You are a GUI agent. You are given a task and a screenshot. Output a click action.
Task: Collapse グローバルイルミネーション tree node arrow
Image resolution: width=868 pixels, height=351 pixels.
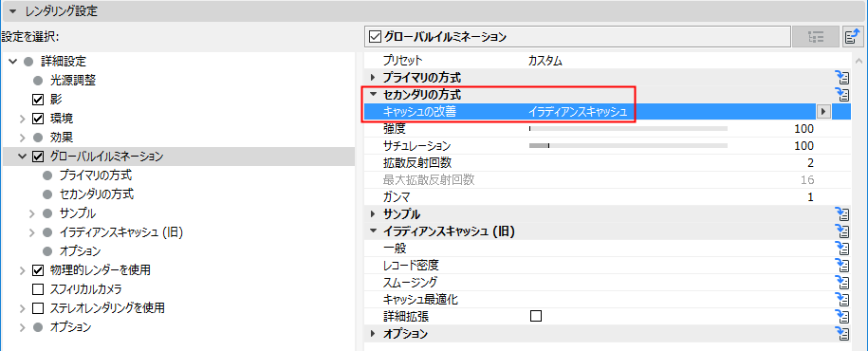point(22,157)
